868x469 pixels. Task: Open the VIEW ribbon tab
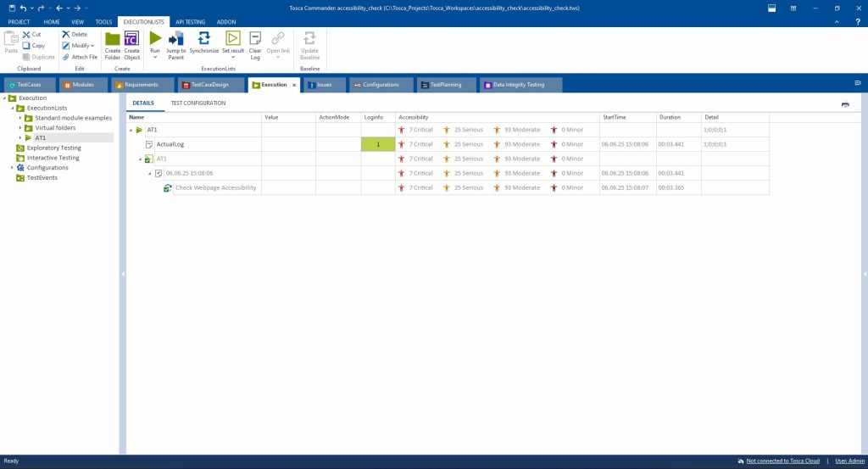[x=77, y=22]
